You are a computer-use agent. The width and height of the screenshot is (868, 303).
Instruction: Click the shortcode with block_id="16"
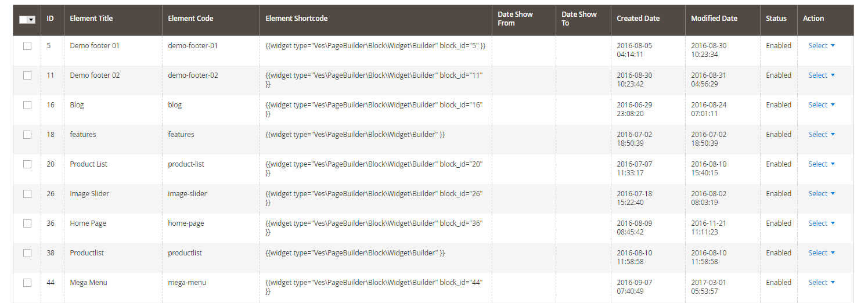click(x=374, y=109)
